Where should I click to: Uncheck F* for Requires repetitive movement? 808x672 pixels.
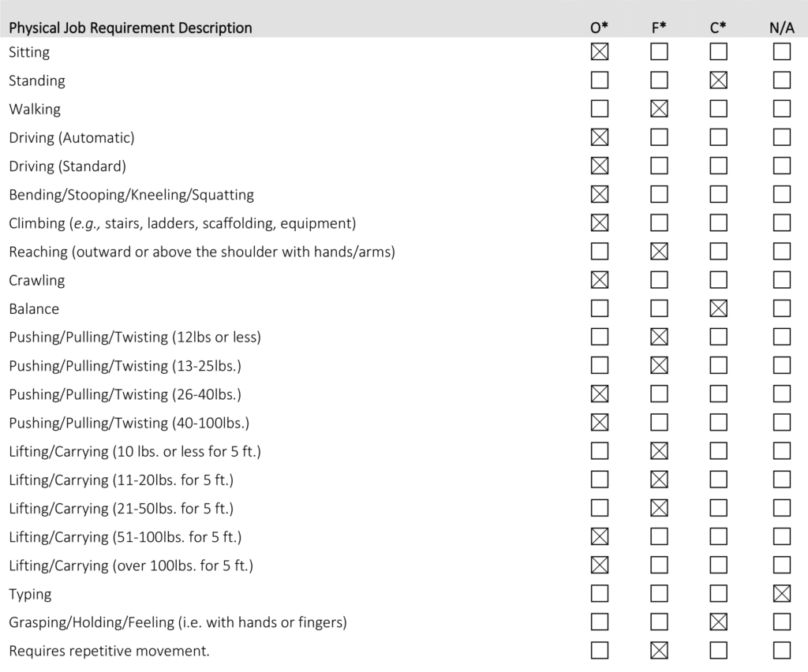pos(659,651)
